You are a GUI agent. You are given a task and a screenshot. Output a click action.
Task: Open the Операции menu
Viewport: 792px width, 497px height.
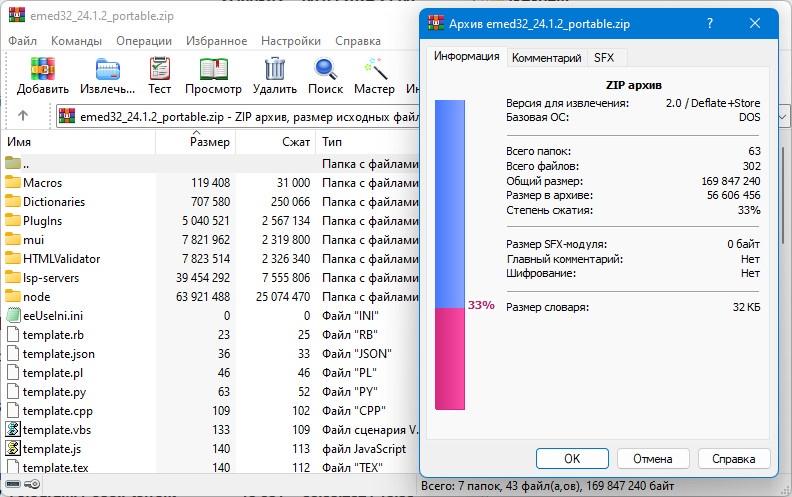tap(144, 40)
